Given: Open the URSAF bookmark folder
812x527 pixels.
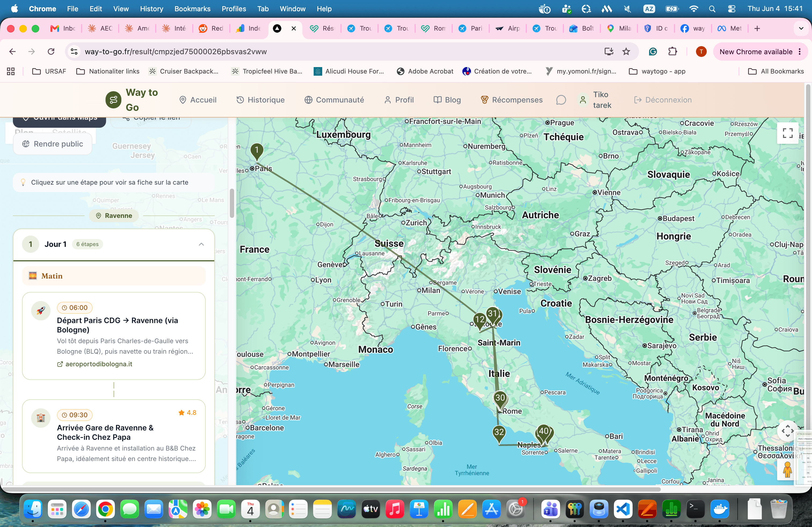Looking at the screenshot, I should point(49,71).
